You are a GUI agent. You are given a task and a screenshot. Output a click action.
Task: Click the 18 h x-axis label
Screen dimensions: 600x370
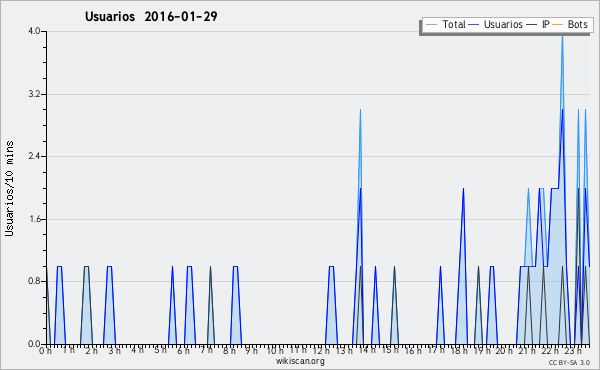click(x=458, y=350)
